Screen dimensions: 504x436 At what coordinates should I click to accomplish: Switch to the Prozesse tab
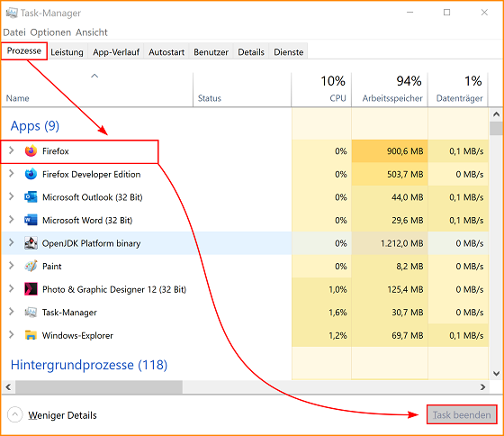tap(24, 51)
